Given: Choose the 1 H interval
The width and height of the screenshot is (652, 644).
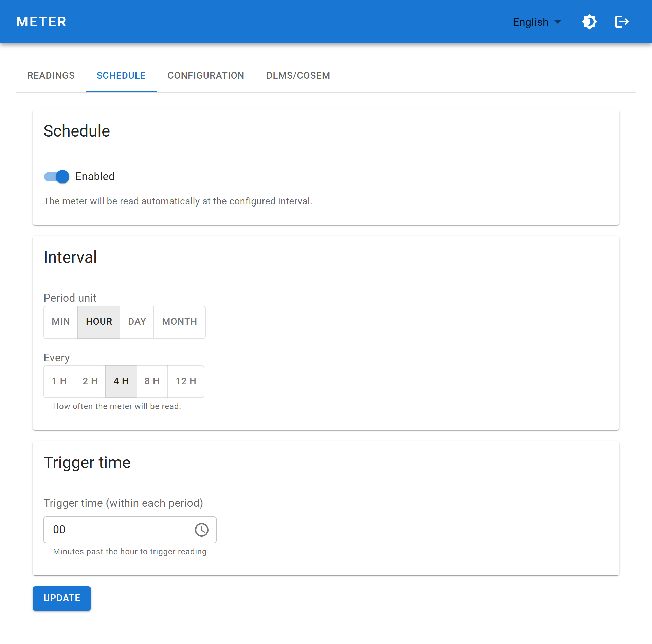Looking at the screenshot, I should [x=59, y=381].
